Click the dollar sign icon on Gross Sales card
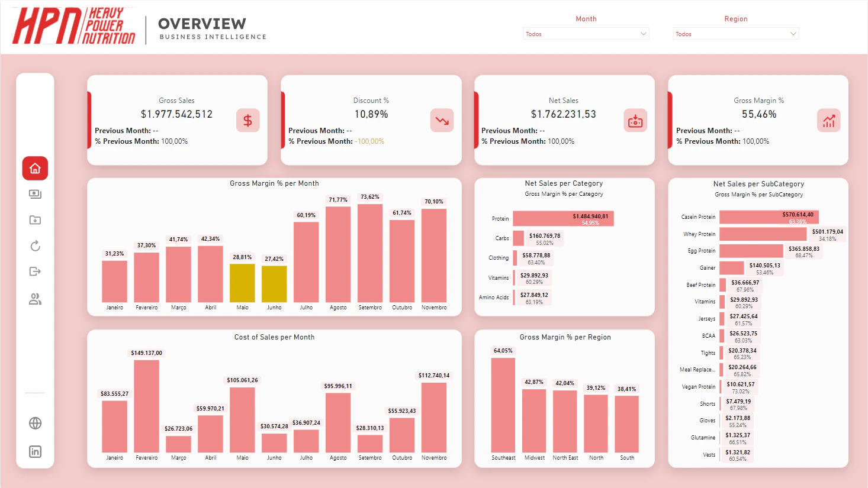Image resolution: width=868 pixels, height=488 pixels. click(x=247, y=121)
